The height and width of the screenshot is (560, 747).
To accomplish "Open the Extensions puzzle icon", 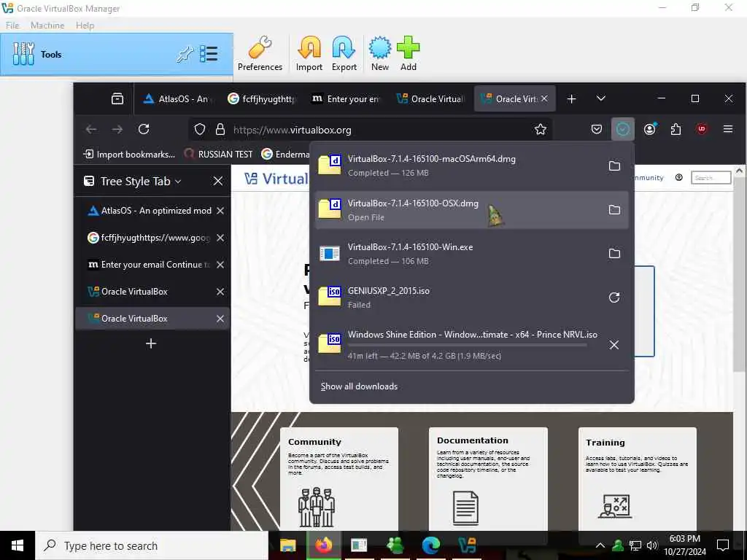I will click(676, 129).
